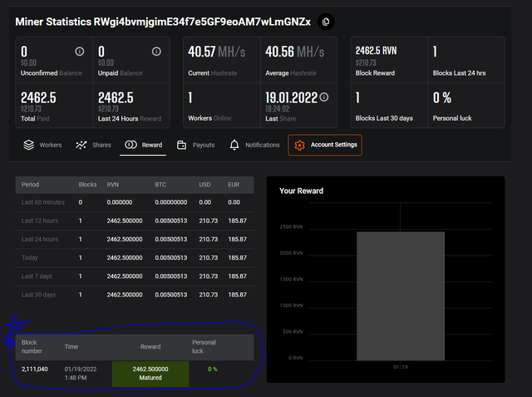Viewport: 532px width, 397px height.
Task: Click the Workers layers icon
Action: (x=28, y=145)
